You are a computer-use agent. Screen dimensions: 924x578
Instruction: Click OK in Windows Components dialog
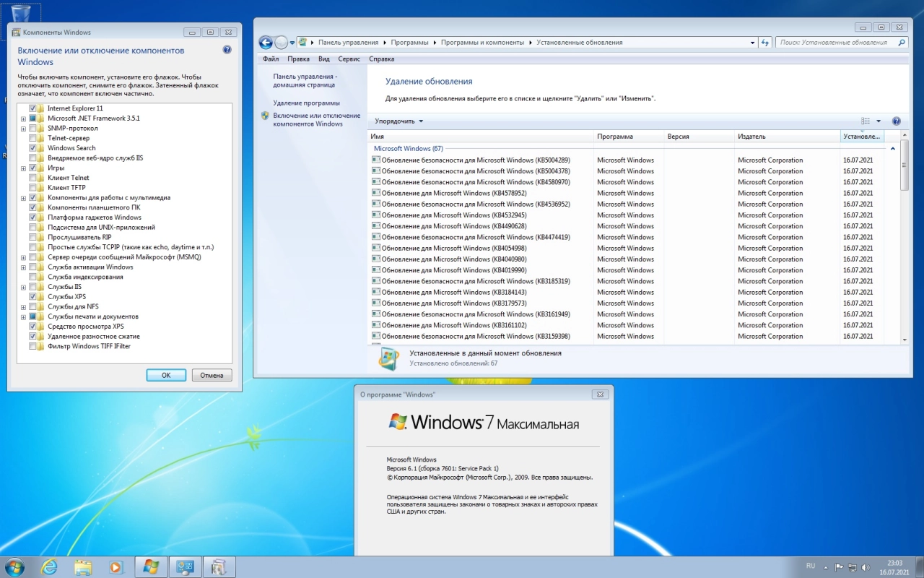166,375
